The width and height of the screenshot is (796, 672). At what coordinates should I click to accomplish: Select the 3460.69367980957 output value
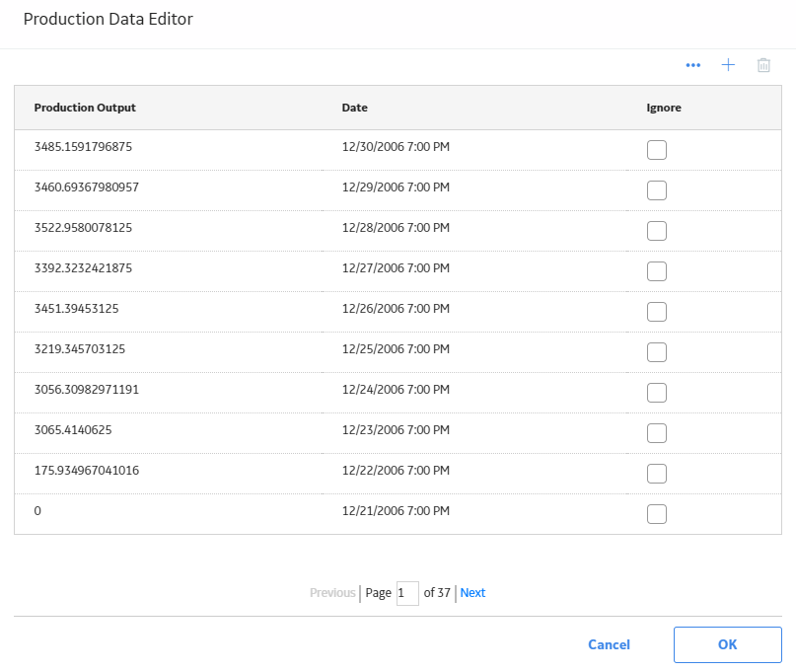coord(86,187)
